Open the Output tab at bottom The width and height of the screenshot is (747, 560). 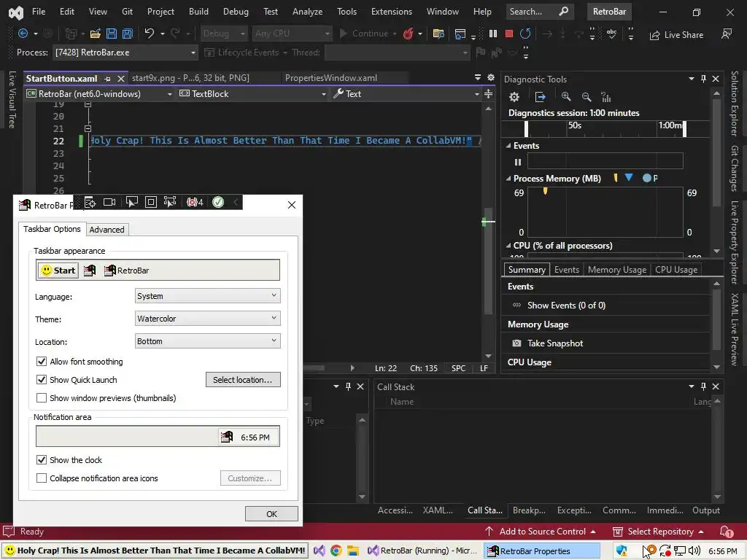tap(706, 510)
